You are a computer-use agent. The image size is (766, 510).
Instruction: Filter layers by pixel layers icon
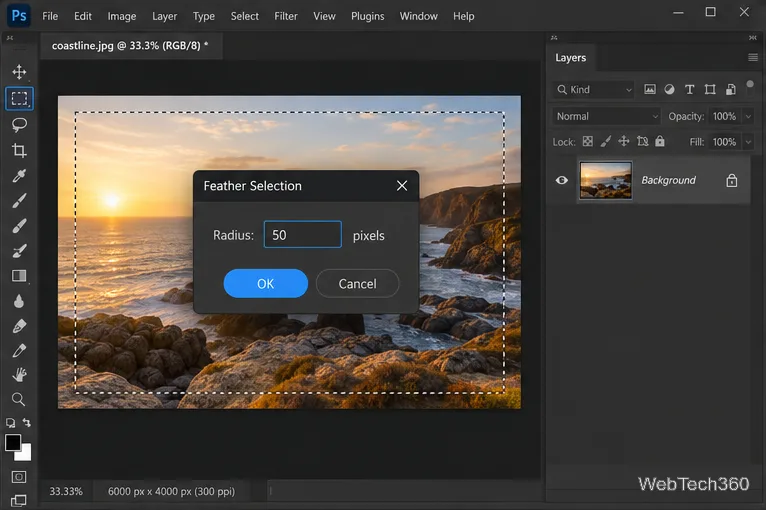point(650,89)
